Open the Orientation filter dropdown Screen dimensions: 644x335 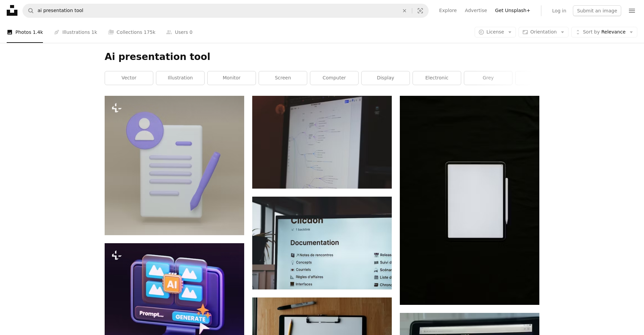(x=543, y=32)
